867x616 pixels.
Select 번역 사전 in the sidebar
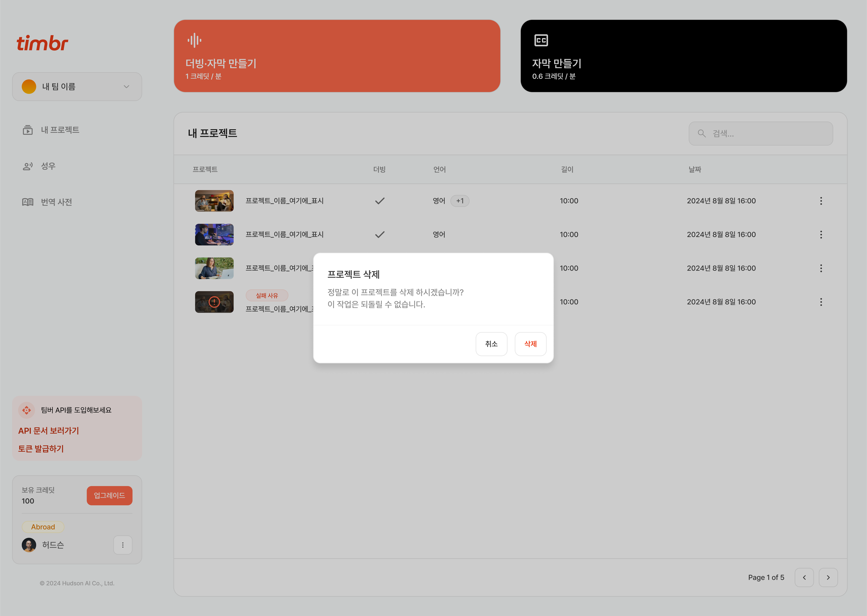(x=56, y=202)
